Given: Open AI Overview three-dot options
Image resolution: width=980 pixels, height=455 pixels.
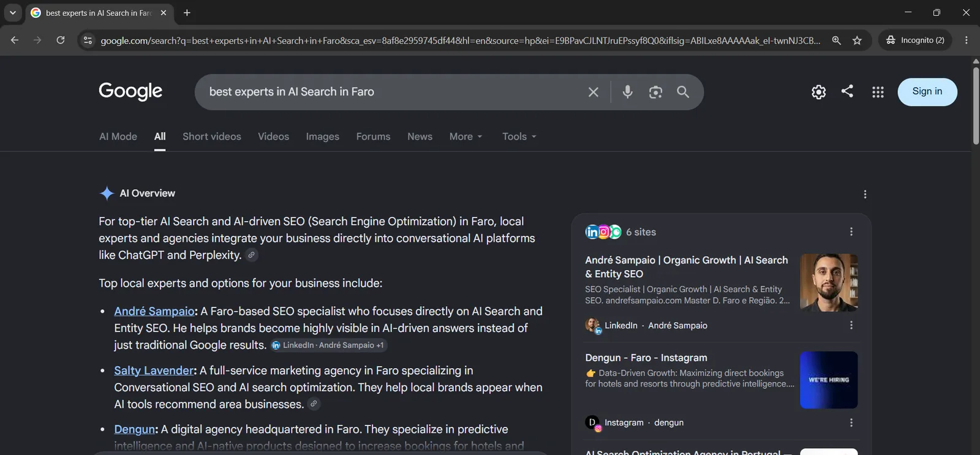Looking at the screenshot, I should click(865, 194).
